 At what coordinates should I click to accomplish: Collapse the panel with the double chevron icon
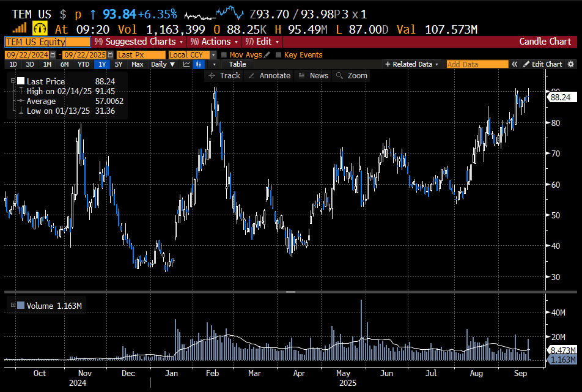[515, 64]
